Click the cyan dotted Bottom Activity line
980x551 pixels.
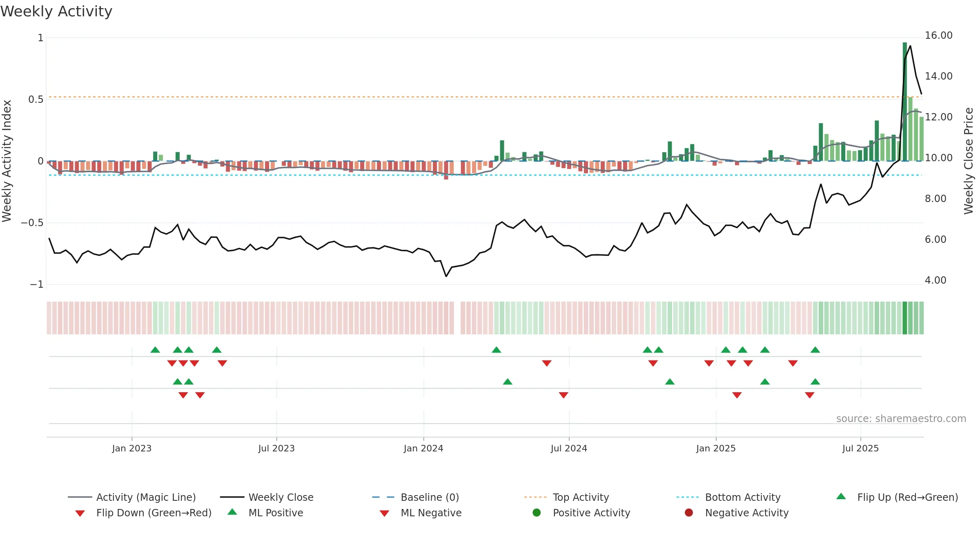(x=485, y=175)
